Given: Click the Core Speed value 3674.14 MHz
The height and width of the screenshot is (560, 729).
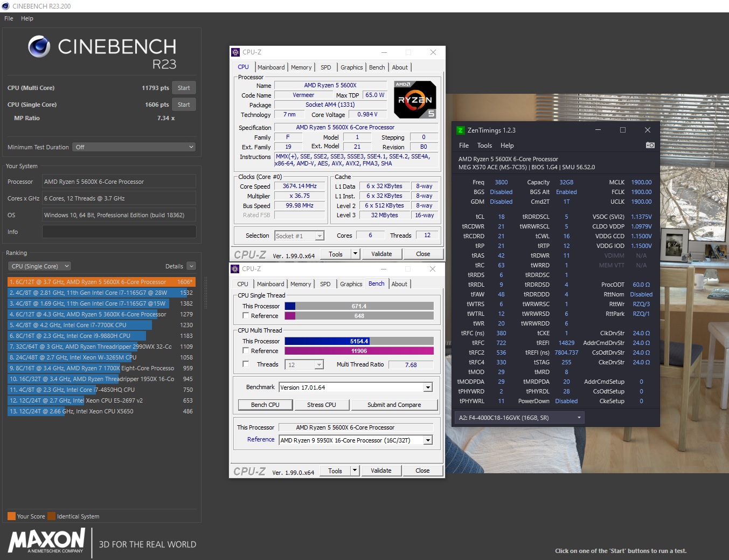Looking at the screenshot, I should pyautogui.click(x=300, y=186).
